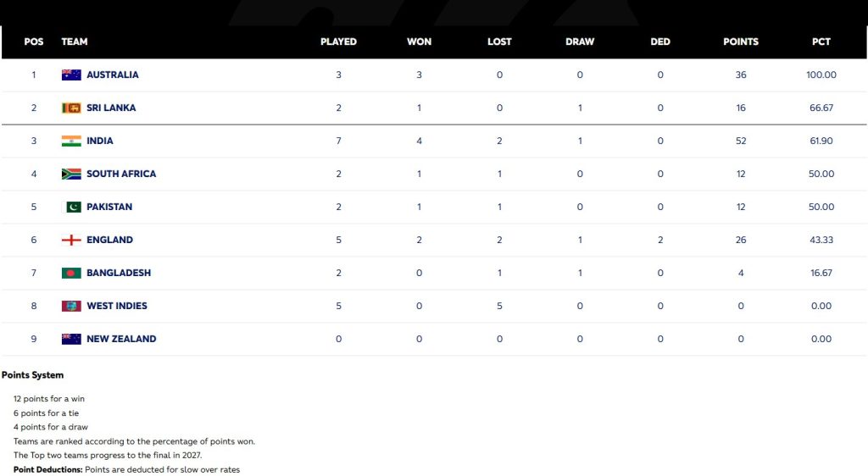Click the Australia flag icon
This screenshot has height=476, width=868.
(71, 75)
